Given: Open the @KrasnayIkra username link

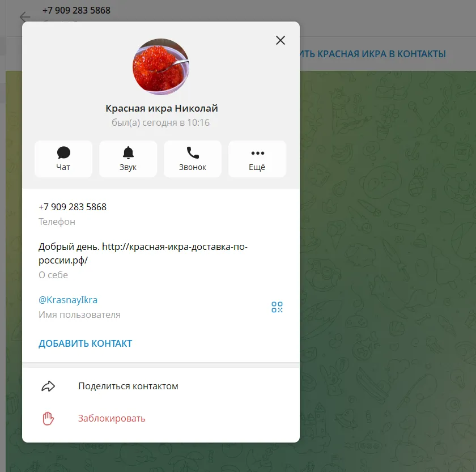Looking at the screenshot, I should tap(68, 300).
